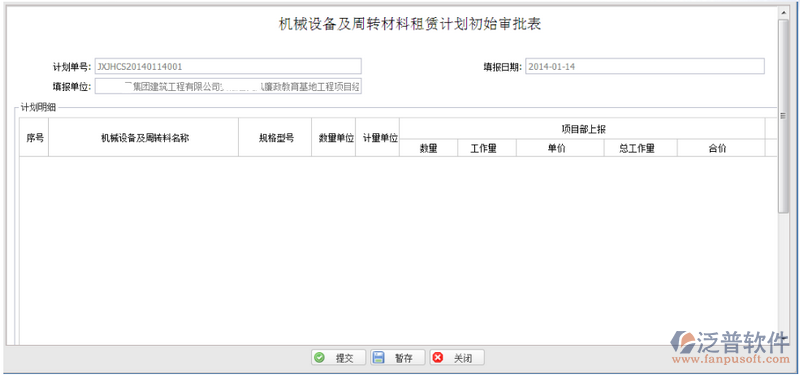Select the 单价 column header

[560, 148]
